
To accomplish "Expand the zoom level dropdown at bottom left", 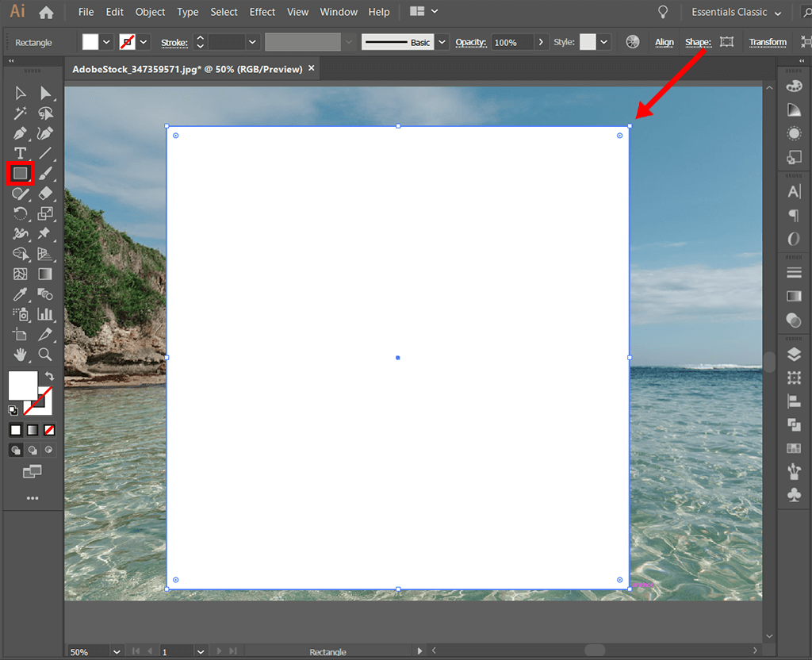I will (117, 650).
